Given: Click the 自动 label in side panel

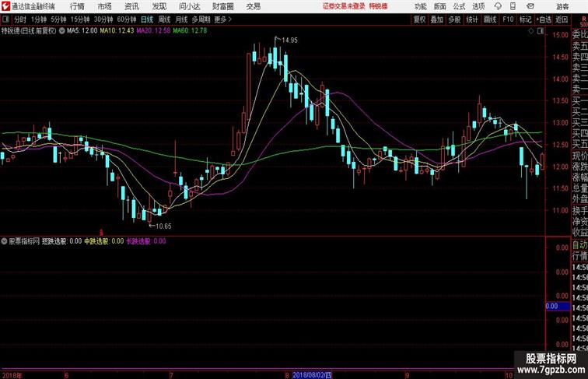Looking at the screenshot, I should 579,245.
